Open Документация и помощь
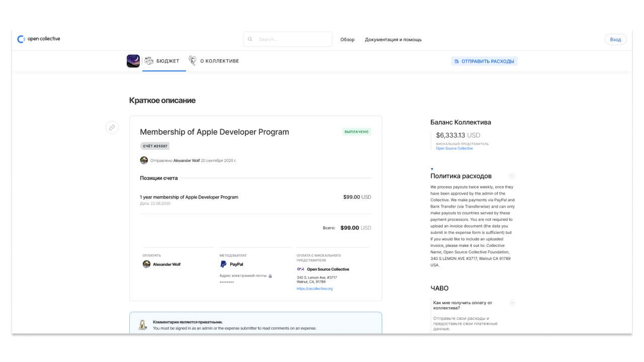 [393, 40]
